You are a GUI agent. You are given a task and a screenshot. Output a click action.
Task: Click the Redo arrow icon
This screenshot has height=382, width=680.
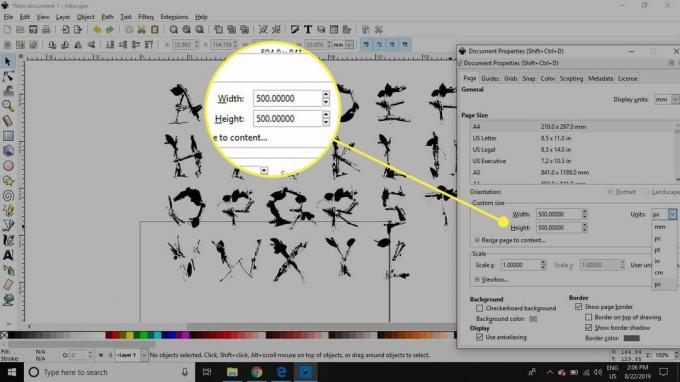pos(110,29)
